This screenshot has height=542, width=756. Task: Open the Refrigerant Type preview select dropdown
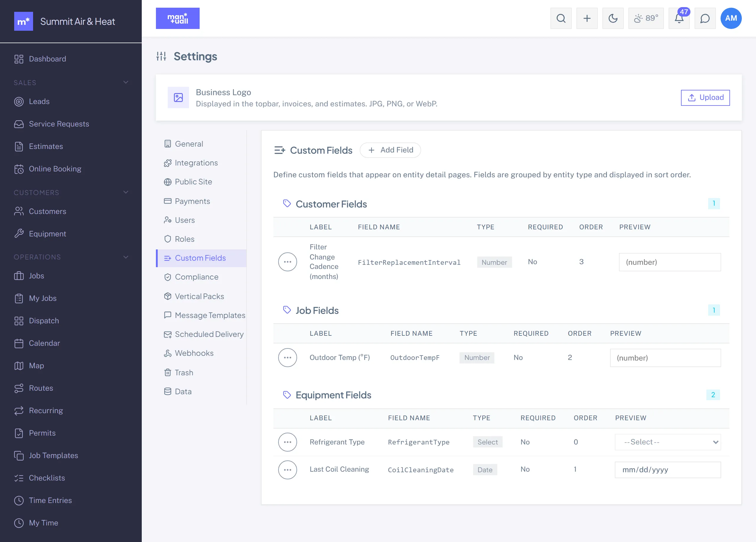click(x=668, y=442)
